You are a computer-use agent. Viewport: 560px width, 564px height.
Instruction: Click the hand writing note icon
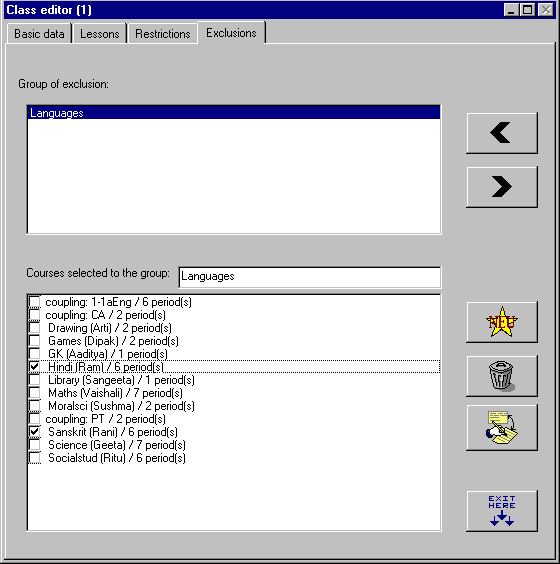pyautogui.click(x=502, y=428)
